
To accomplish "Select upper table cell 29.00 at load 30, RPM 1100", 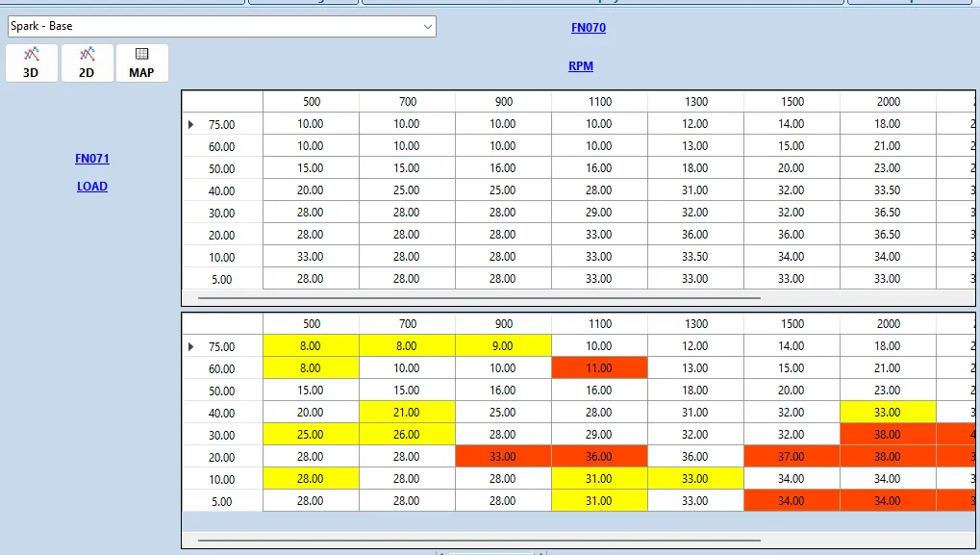I will 599,213.
